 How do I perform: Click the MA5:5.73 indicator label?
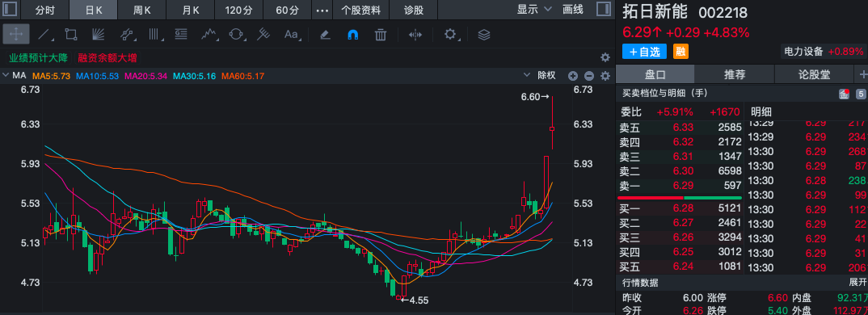52,76
